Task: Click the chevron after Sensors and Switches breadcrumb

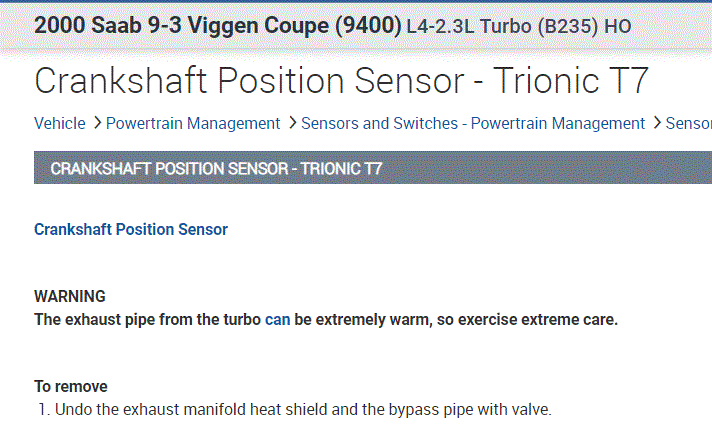Action: pos(657,124)
